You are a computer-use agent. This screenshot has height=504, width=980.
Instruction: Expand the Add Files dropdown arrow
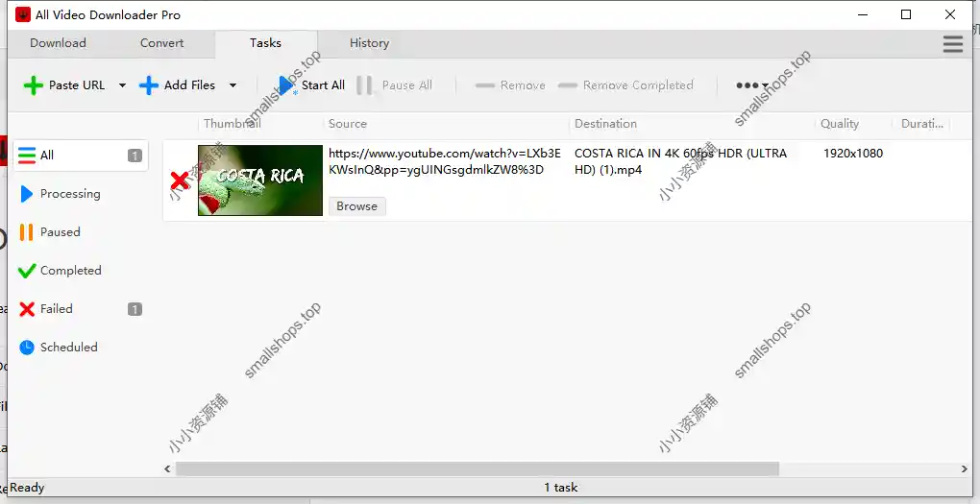click(x=233, y=84)
